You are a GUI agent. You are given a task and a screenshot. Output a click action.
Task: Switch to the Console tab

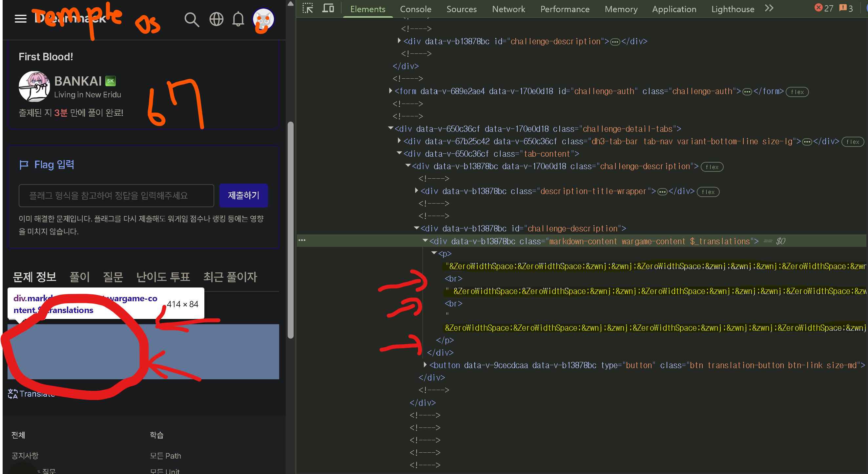416,9
